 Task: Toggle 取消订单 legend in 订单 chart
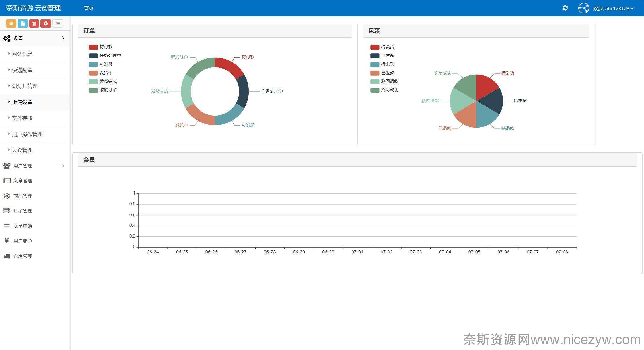(103, 90)
